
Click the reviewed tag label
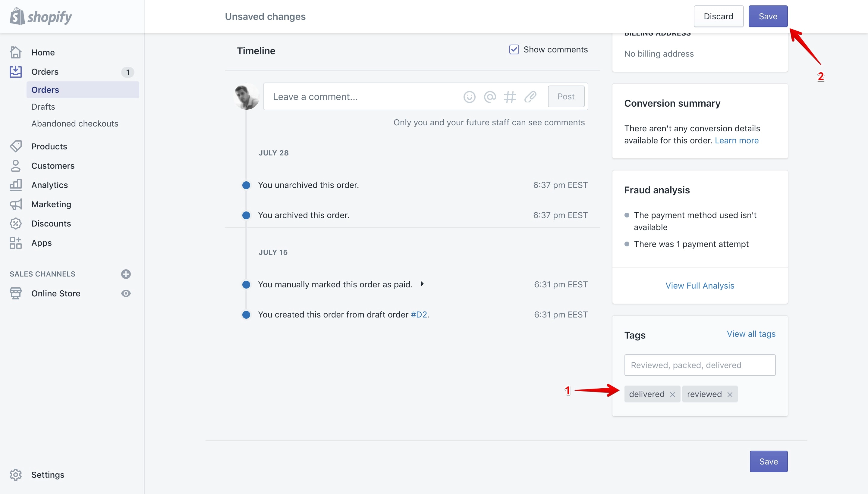click(704, 394)
